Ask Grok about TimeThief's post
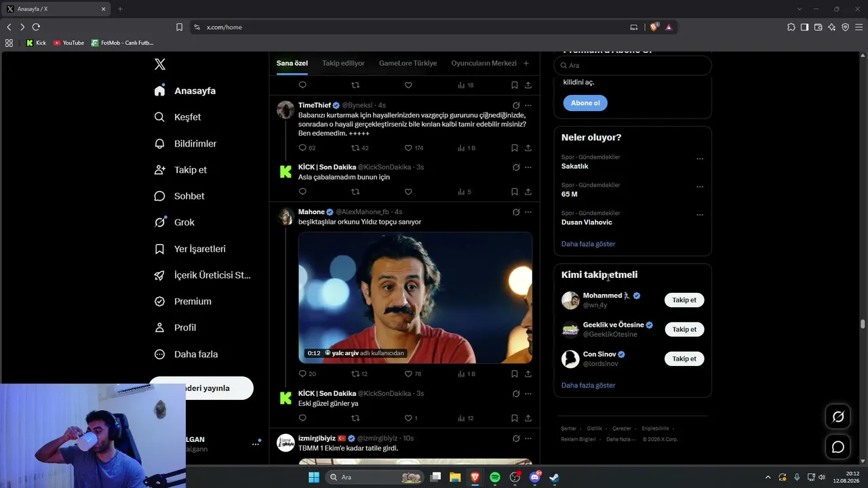 [516, 106]
